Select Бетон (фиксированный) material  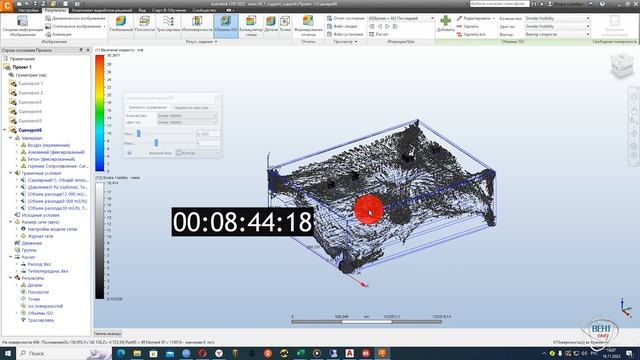51,159
